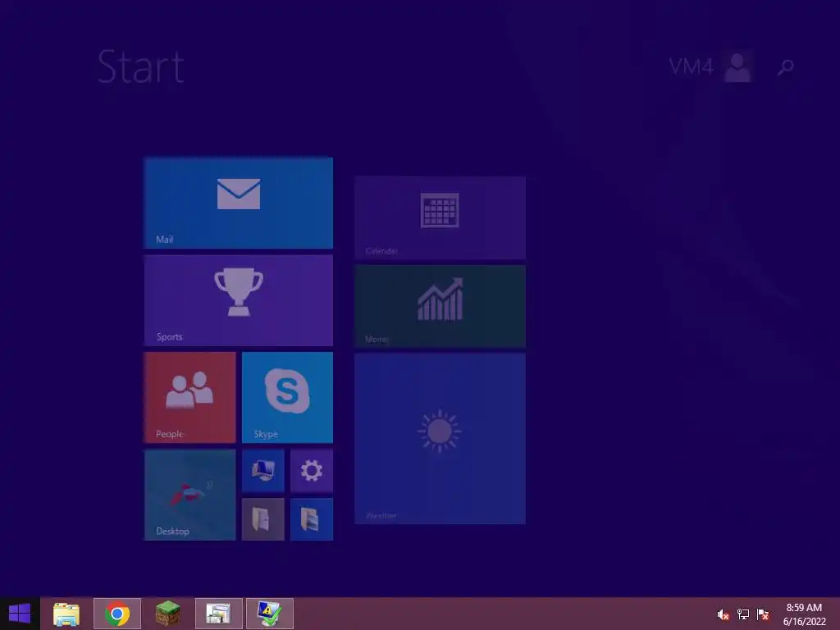Open the Sports tile

click(239, 300)
